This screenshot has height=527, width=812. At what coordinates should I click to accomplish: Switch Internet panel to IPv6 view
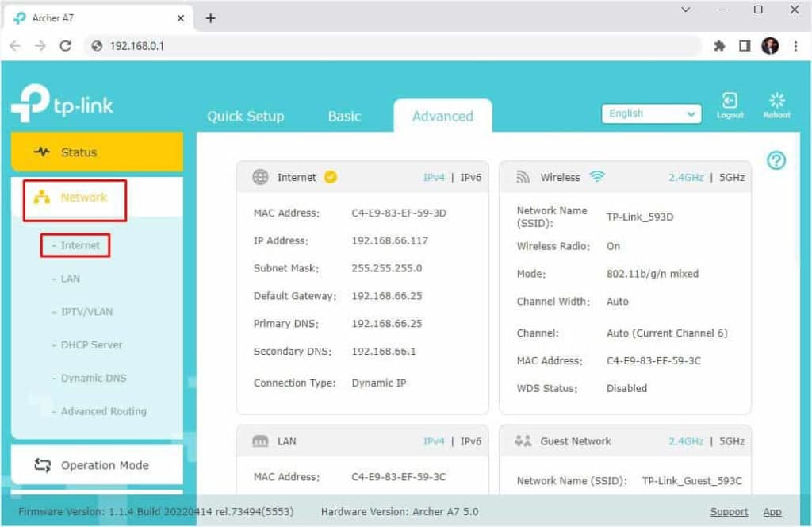(470, 178)
